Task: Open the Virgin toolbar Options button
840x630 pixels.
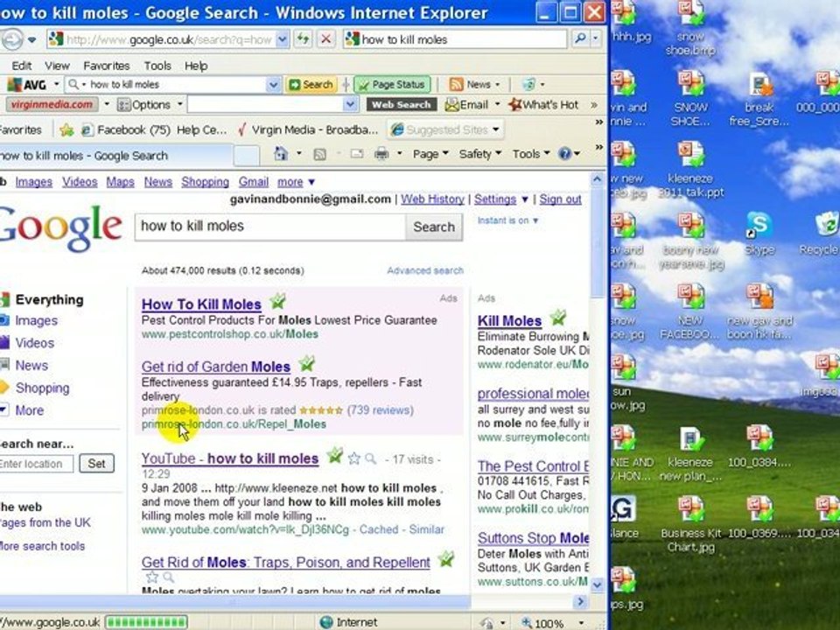Action: (x=145, y=104)
